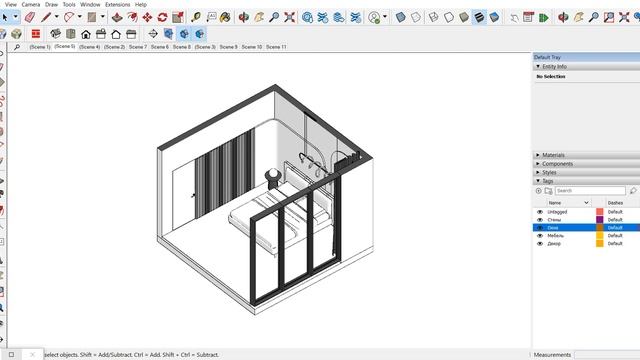
Task: Switch to Hidden Line style
Action: point(449,17)
